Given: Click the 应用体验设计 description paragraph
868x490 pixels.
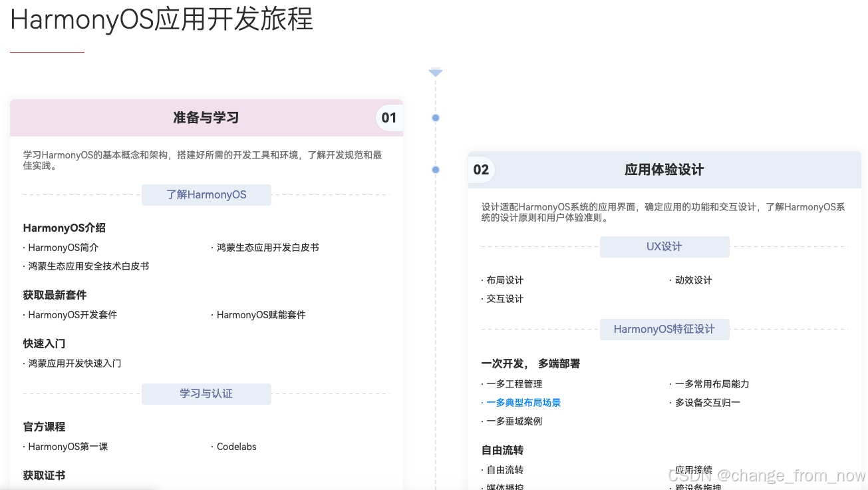Looking at the screenshot, I should (663, 212).
